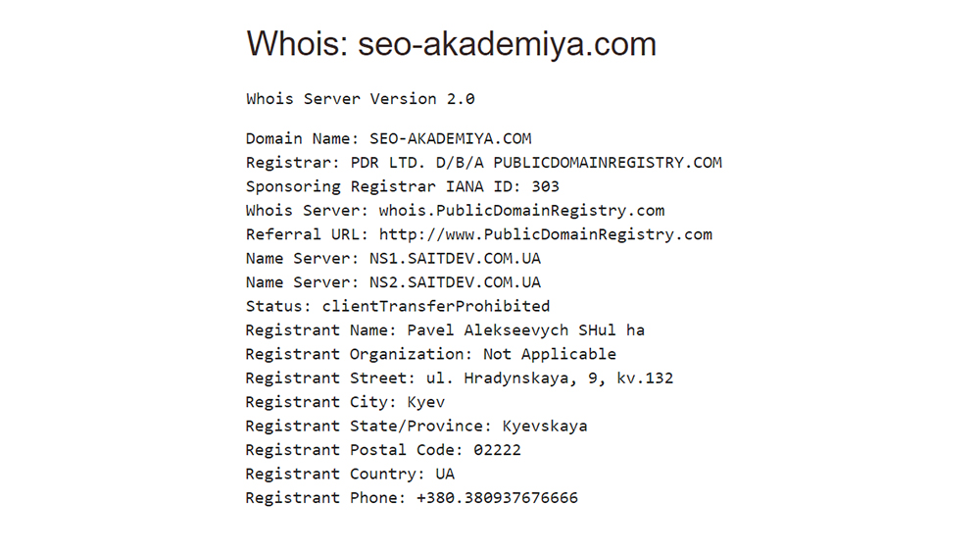Viewport: 980px width, 553px height.
Task: Click the Whois Server Version 2.0 line
Action: click(x=360, y=99)
